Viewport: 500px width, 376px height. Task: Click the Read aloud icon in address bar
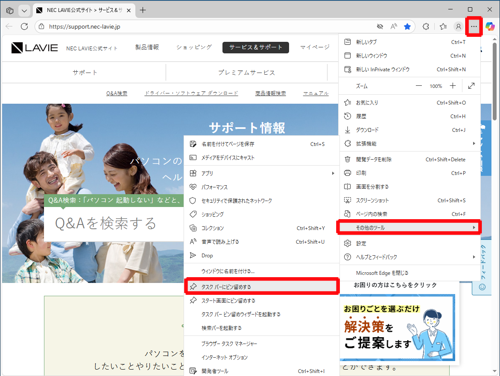pos(394,27)
